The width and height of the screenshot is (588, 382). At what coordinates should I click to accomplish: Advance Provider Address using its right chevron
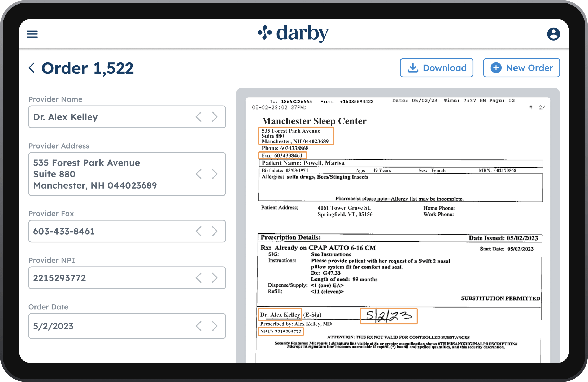pyautogui.click(x=215, y=174)
